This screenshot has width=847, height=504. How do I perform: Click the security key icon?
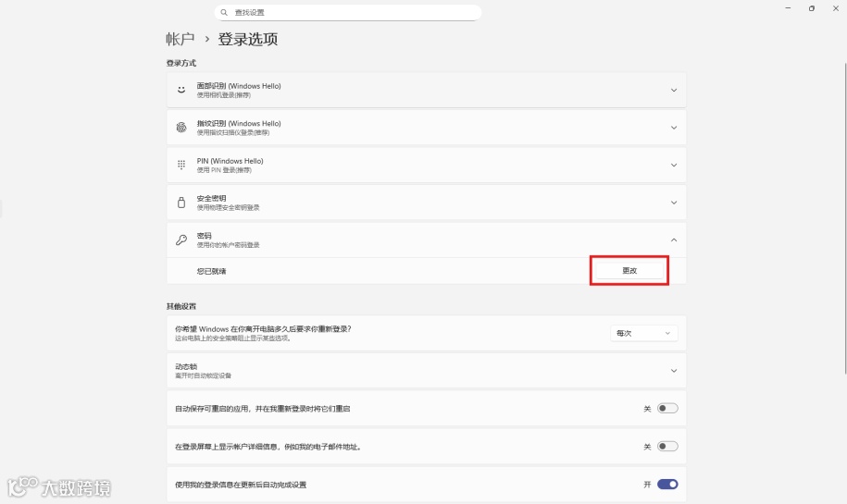click(x=181, y=203)
